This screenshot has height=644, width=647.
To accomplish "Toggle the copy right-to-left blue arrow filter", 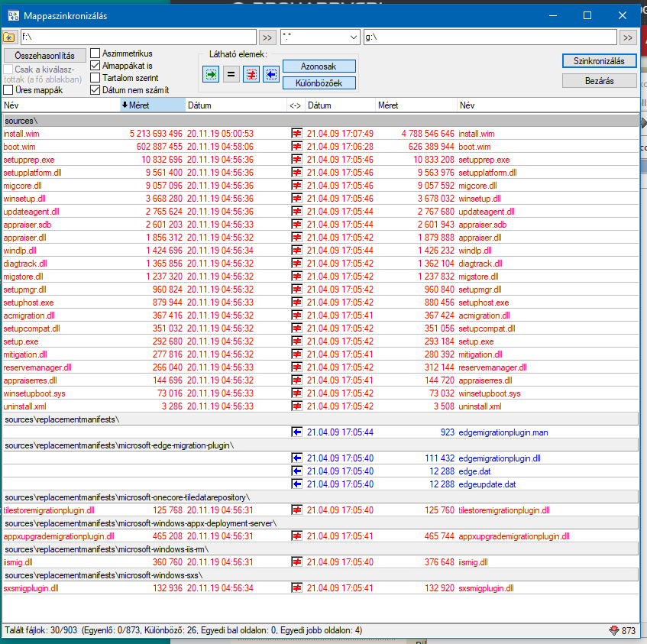I will (271, 74).
